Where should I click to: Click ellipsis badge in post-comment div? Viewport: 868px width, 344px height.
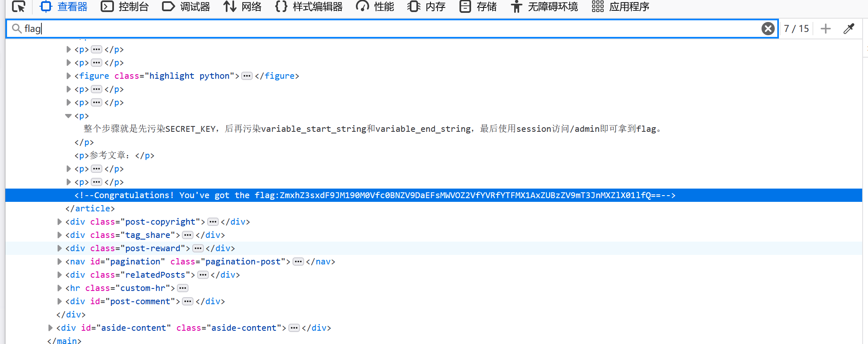click(188, 301)
